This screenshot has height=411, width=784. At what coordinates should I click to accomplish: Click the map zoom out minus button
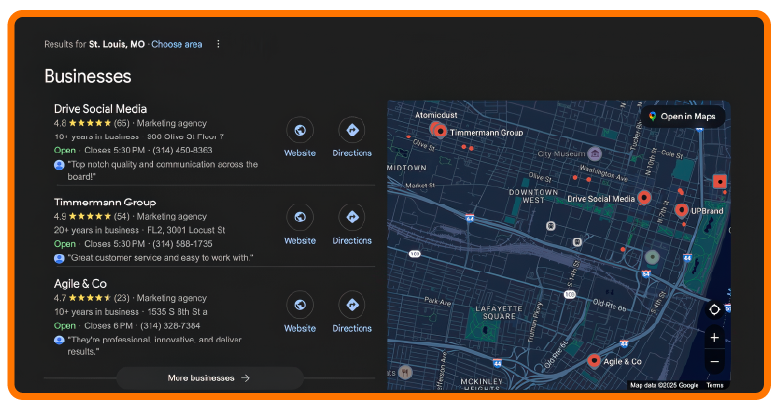[x=714, y=362]
